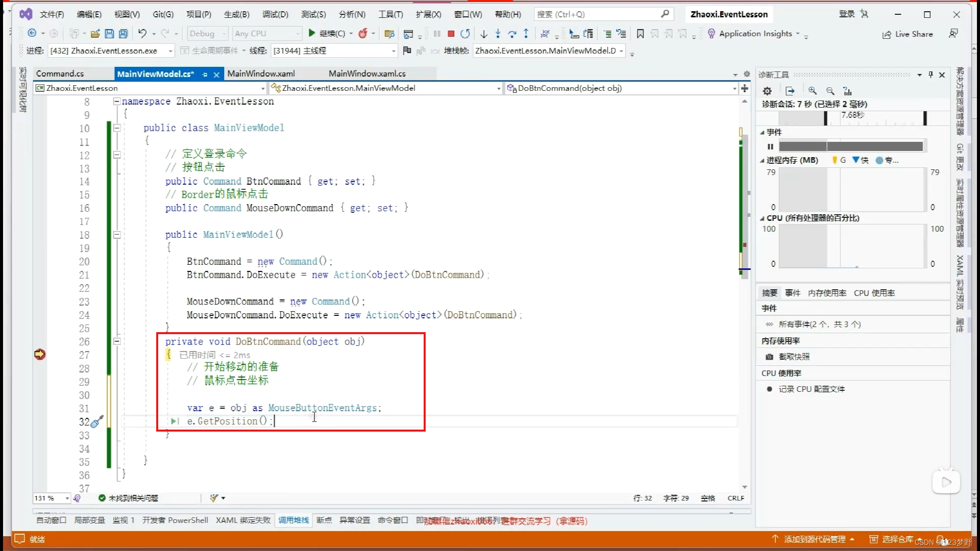Click the Navigate Backward arrow icon
Image resolution: width=980 pixels, height=551 pixels.
[x=32, y=34]
